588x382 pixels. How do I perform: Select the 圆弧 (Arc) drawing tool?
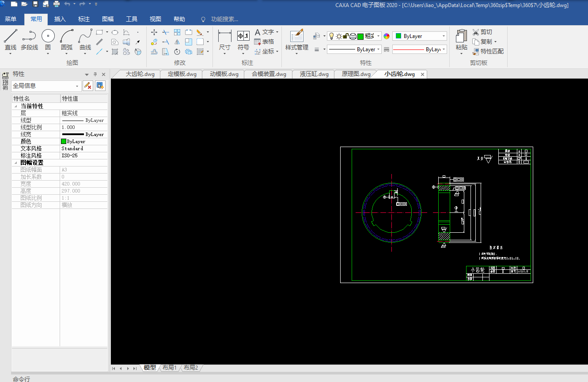coord(67,36)
